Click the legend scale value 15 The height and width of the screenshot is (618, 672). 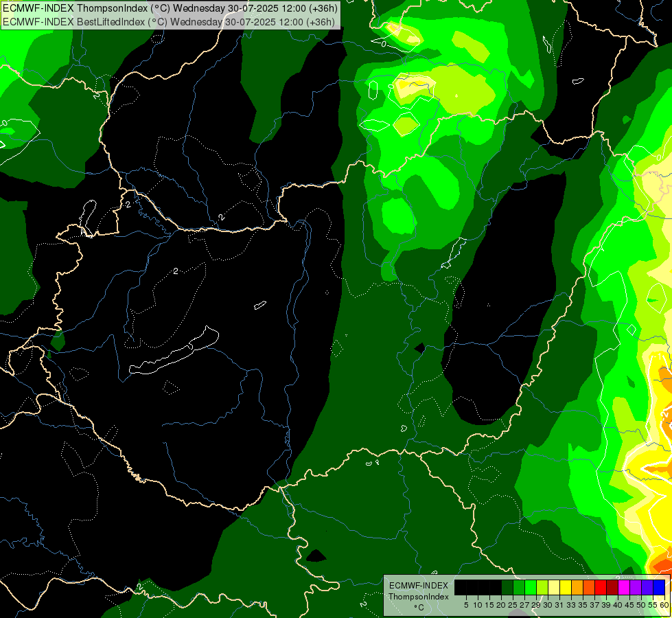coord(489,605)
